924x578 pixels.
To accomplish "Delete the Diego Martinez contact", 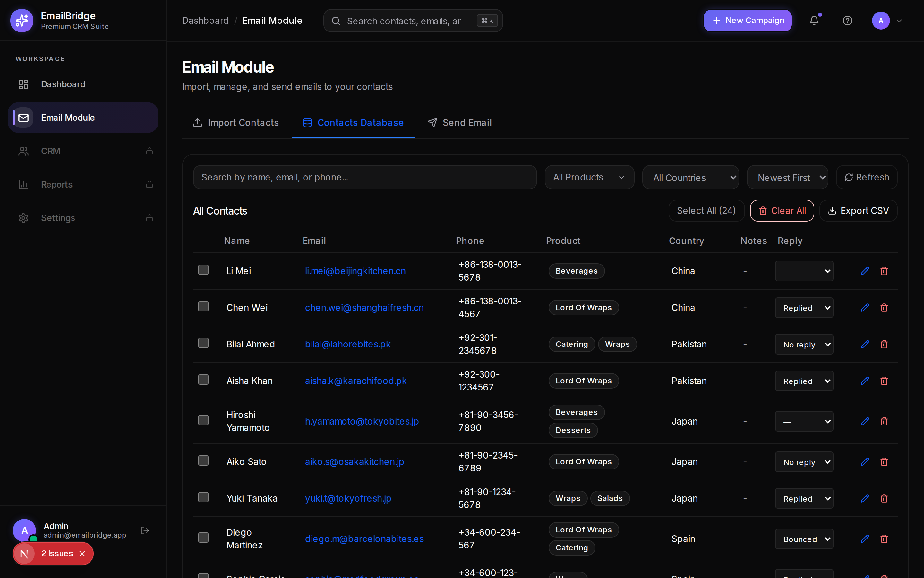I will tap(884, 539).
